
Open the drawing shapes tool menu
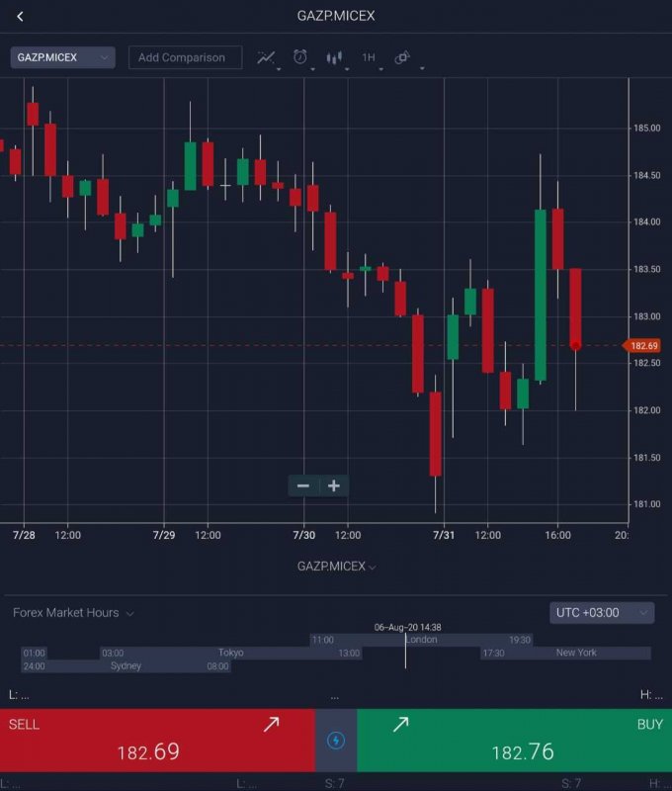click(x=403, y=57)
